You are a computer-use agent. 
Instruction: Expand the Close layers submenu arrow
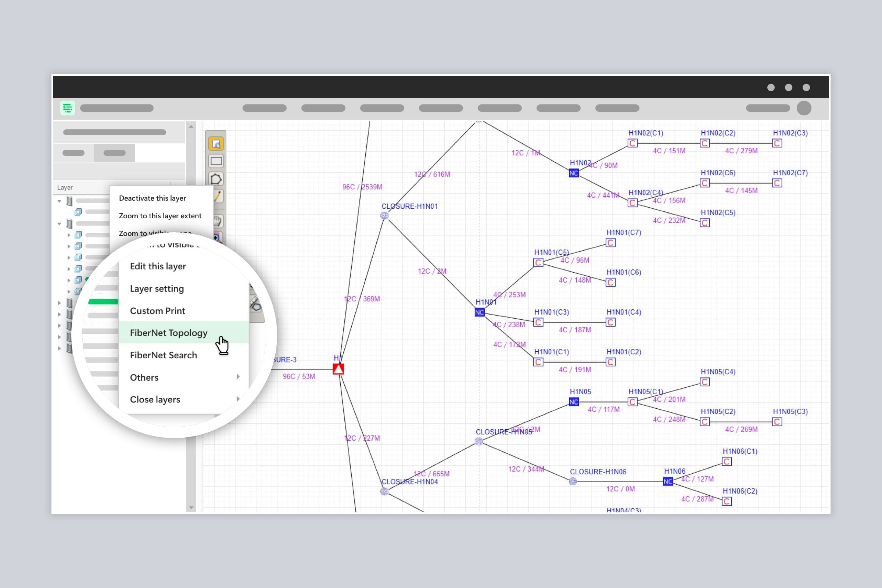[237, 400]
